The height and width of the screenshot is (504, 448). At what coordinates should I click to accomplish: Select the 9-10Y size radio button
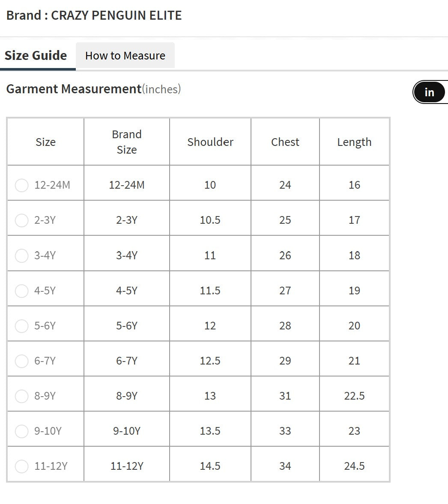(x=21, y=431)
